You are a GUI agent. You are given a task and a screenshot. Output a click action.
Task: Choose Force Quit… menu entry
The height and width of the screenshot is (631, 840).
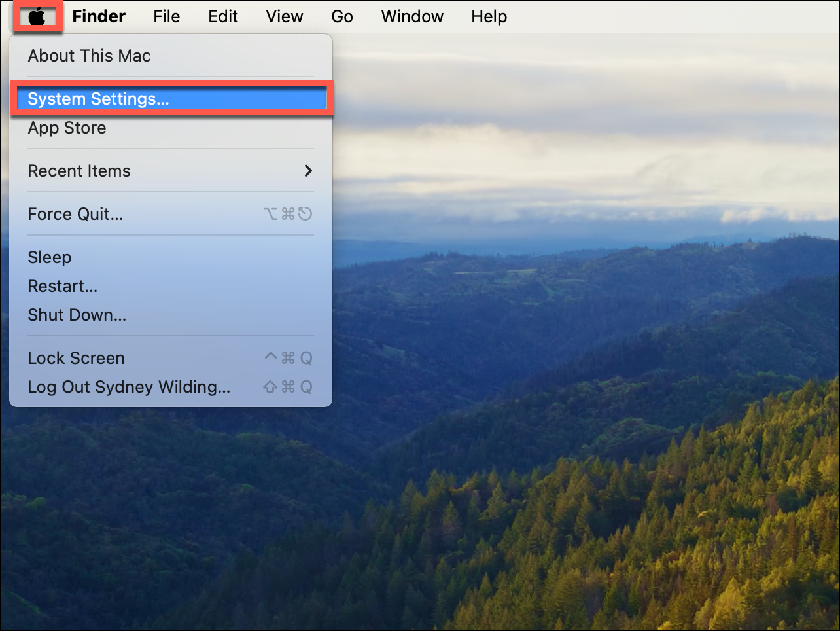pyautogui.click(x=171, y=214)
